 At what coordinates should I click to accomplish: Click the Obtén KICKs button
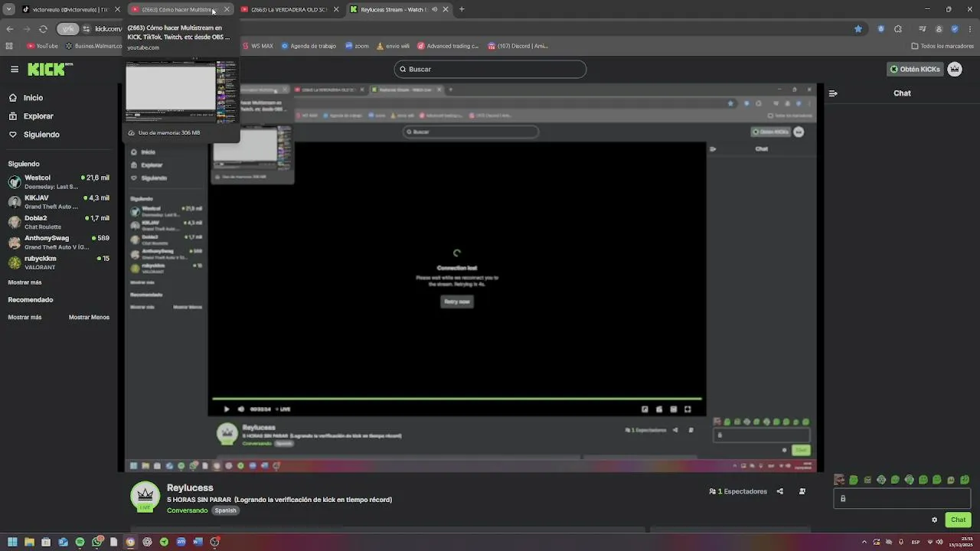(914, 69)
